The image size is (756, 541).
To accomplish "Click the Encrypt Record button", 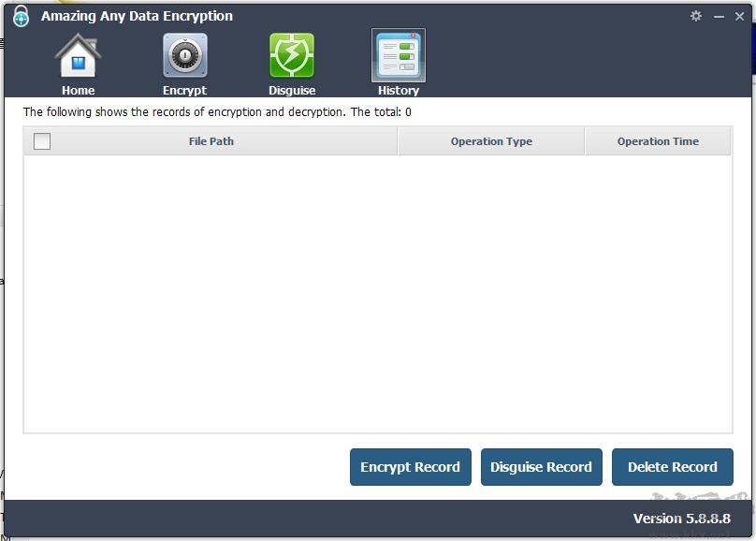I will tap(411, 467).
